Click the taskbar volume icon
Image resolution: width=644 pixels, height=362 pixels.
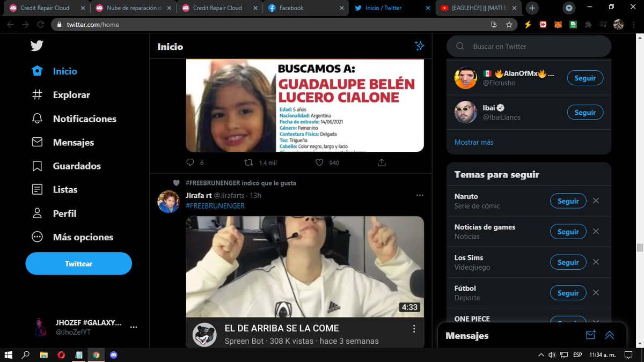click(552, 355)
